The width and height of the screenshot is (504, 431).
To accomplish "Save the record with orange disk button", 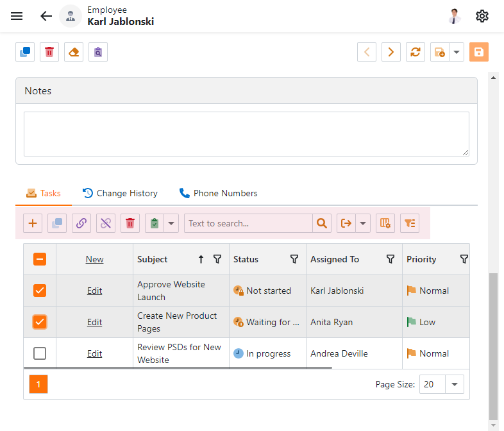I will [479, 52].
